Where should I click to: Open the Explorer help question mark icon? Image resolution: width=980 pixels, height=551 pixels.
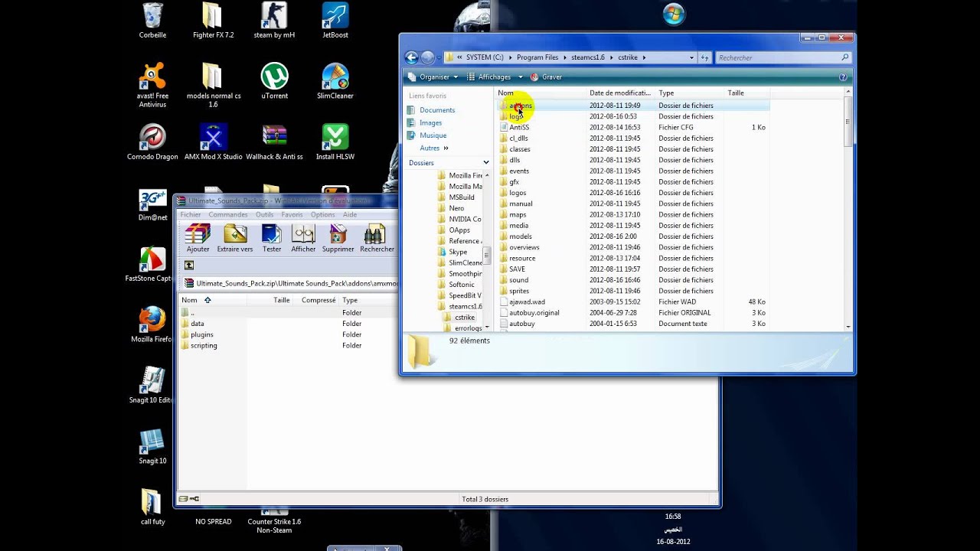click(843, 77)
